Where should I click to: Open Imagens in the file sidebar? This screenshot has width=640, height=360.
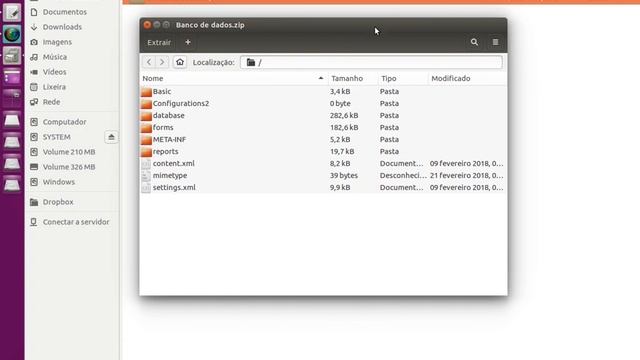[57, 42]
